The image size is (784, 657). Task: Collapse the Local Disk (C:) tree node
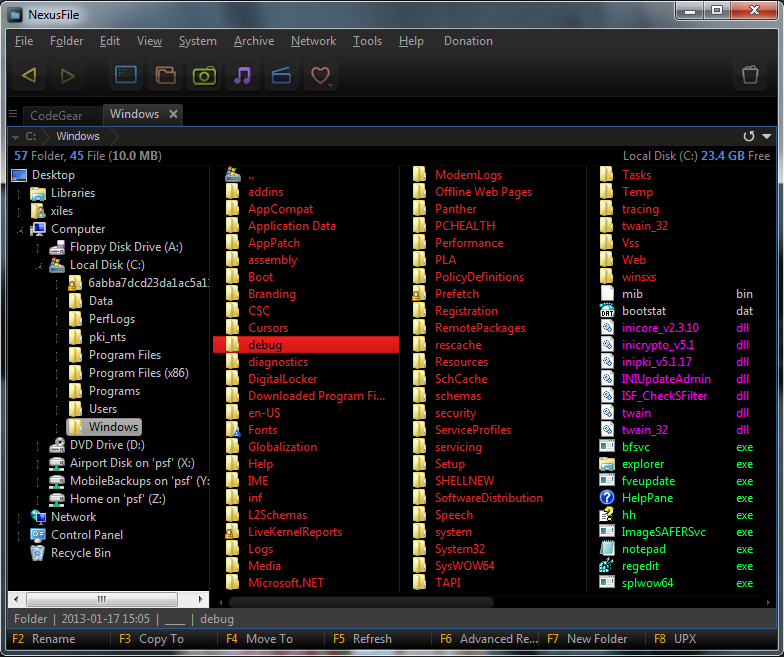coord(38,266)
